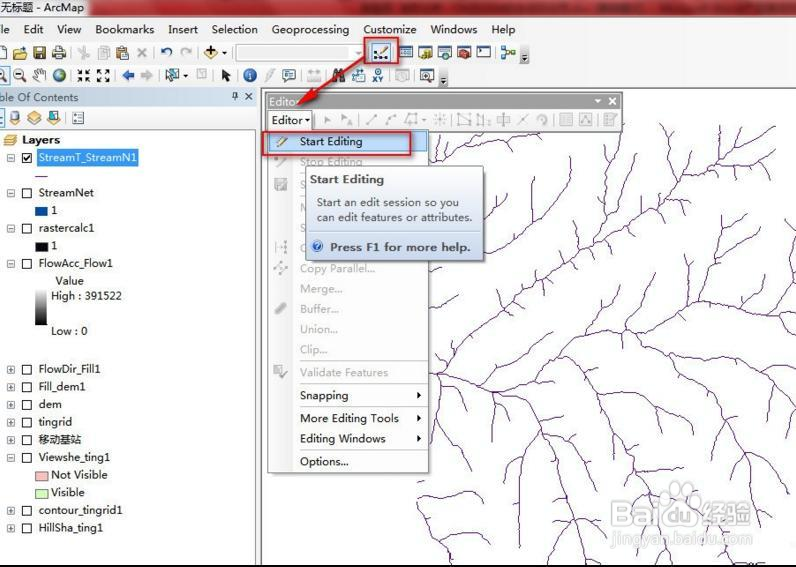Image resolution: width=796 pixels, height=567 pixels.
Task: Select the Zoom Out magnifier tool
Action: pyautogui.click(x=20, y=76)
